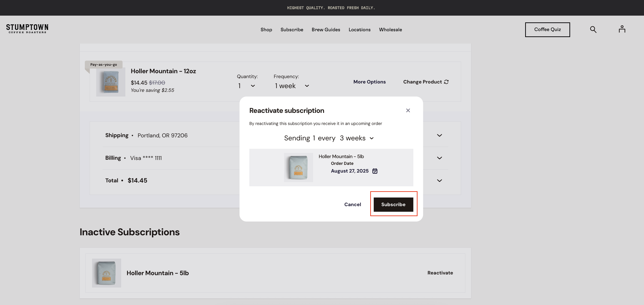
Task: Expand the Billing section chevron
Action: click(x=439, y=158)
